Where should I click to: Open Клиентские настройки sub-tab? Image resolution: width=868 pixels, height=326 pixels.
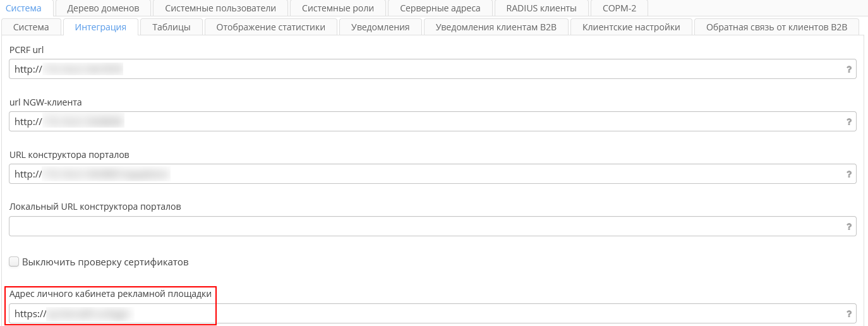(631, 27)
